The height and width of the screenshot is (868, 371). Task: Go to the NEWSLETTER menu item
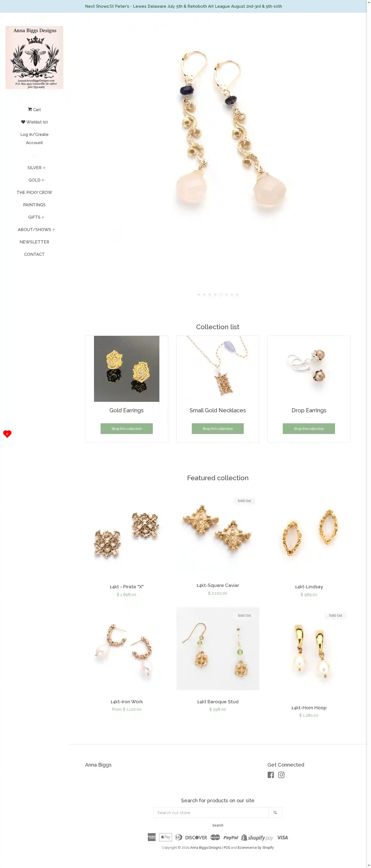tap(34, 242)
